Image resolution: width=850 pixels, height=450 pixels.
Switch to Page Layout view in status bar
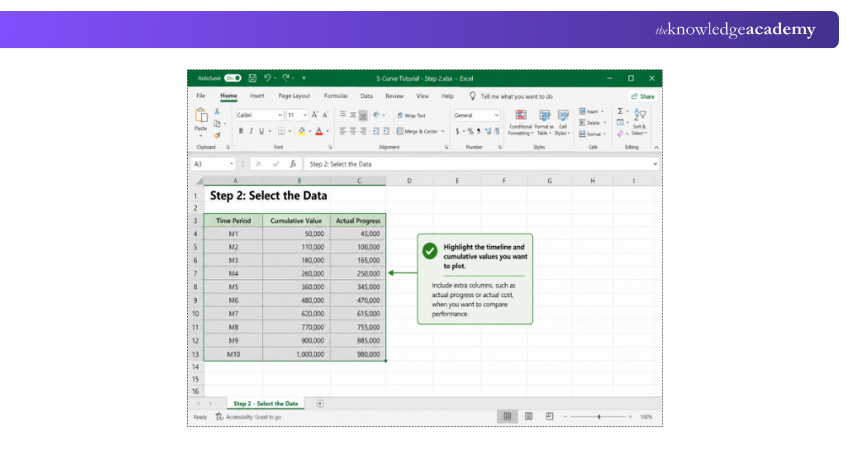click(x=529, y=416)
